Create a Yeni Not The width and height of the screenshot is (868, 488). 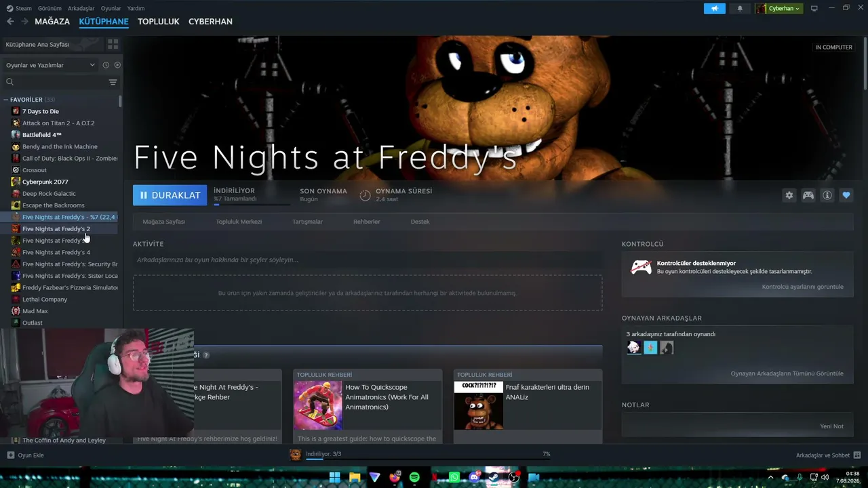tap(832, 426)
